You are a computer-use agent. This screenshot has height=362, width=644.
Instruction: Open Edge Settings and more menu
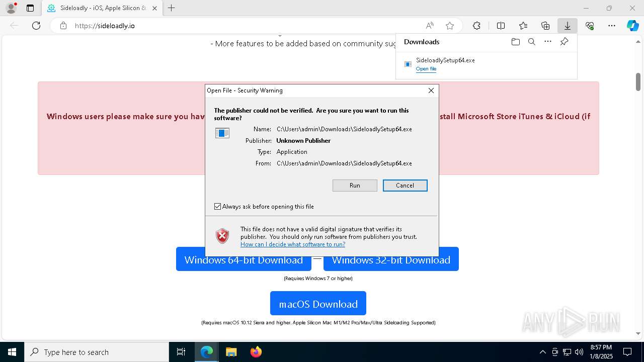(612, 26)
